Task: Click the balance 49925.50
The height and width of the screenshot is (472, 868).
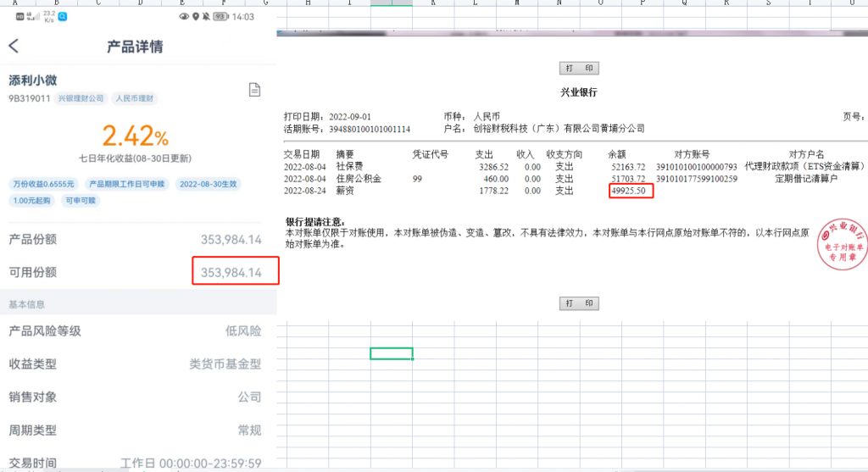Action: [x=628, y=191]
